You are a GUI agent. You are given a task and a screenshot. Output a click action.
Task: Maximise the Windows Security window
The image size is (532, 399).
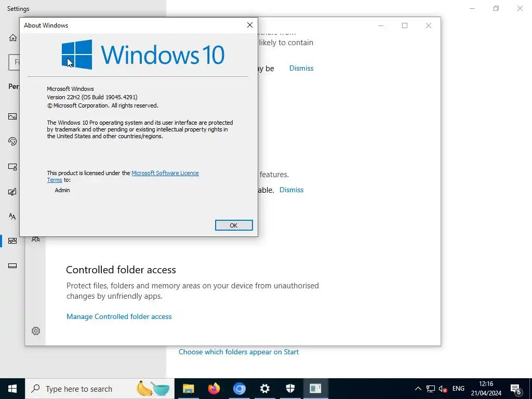[404, 25]
